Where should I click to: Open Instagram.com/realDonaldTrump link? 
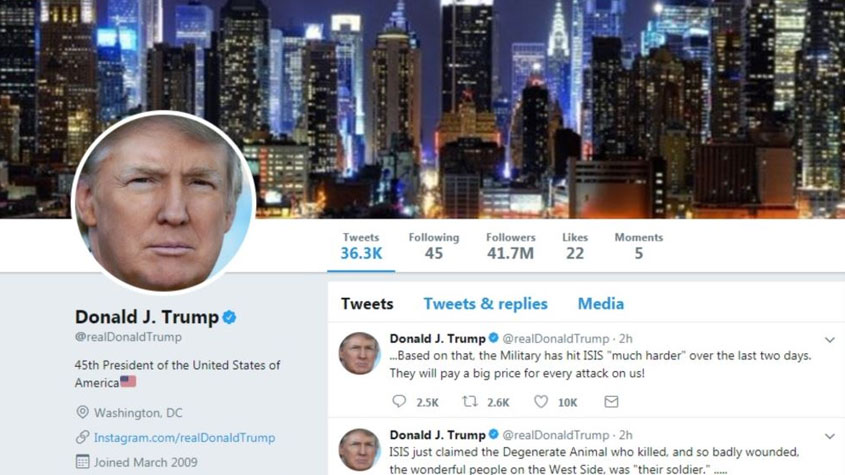(x=184, y=437)
